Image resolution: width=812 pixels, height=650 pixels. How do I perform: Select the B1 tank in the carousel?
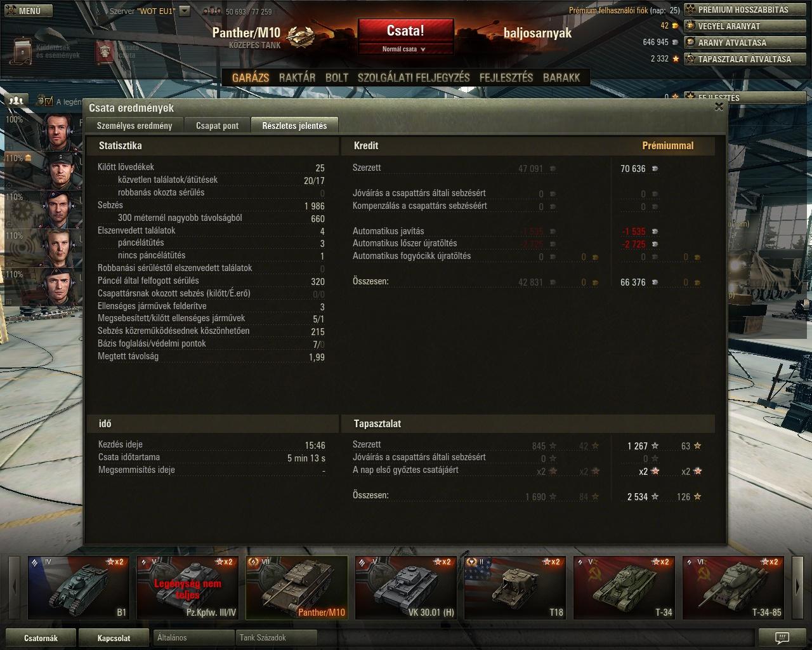click(79, 587)
